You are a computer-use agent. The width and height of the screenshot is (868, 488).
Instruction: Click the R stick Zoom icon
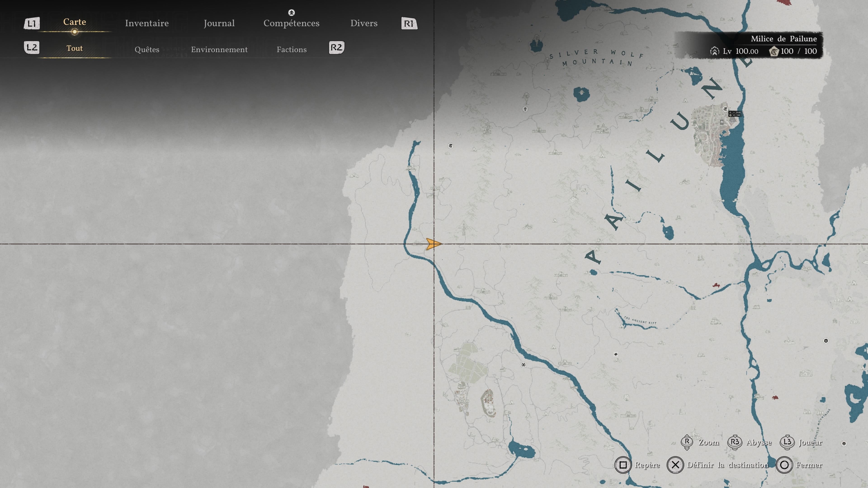tap(687, 442)
